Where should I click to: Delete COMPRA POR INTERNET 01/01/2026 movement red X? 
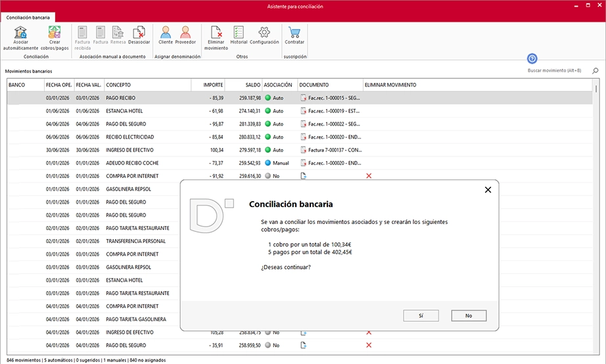point(369,176)
